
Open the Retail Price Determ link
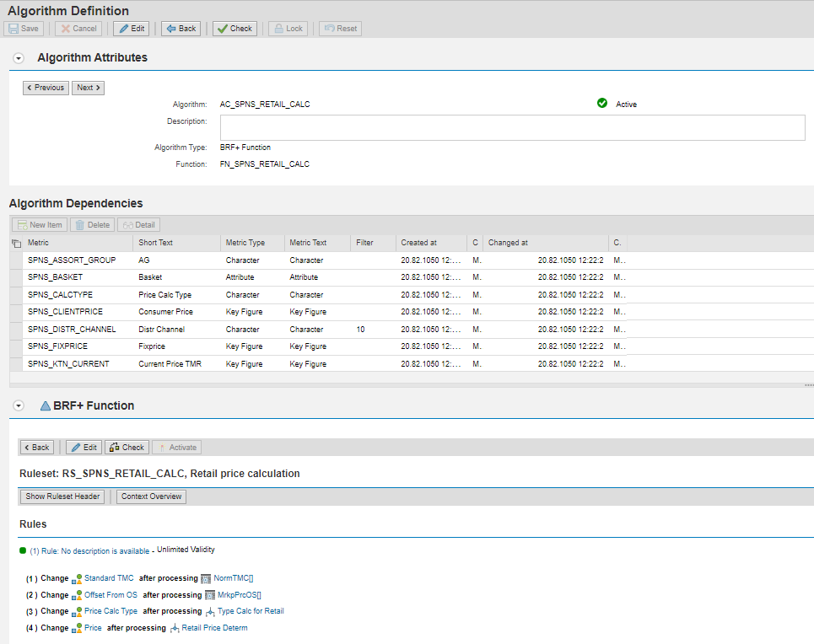(214, 628)
